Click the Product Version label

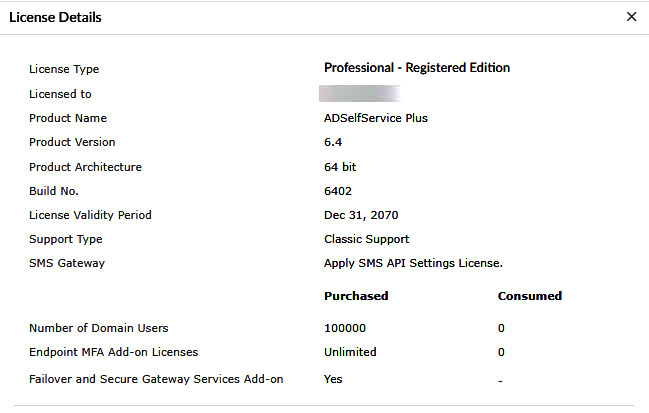coord(72,142)
